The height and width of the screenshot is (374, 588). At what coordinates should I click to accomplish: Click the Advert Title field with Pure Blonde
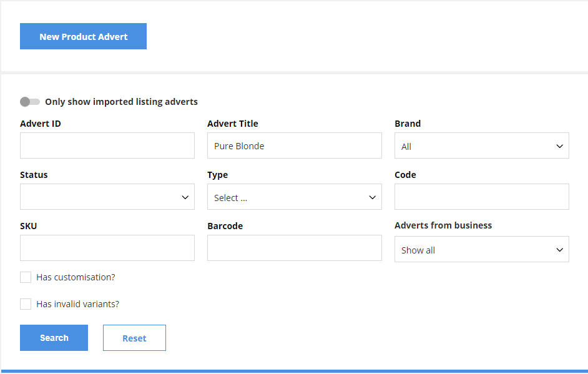(295, 145)
